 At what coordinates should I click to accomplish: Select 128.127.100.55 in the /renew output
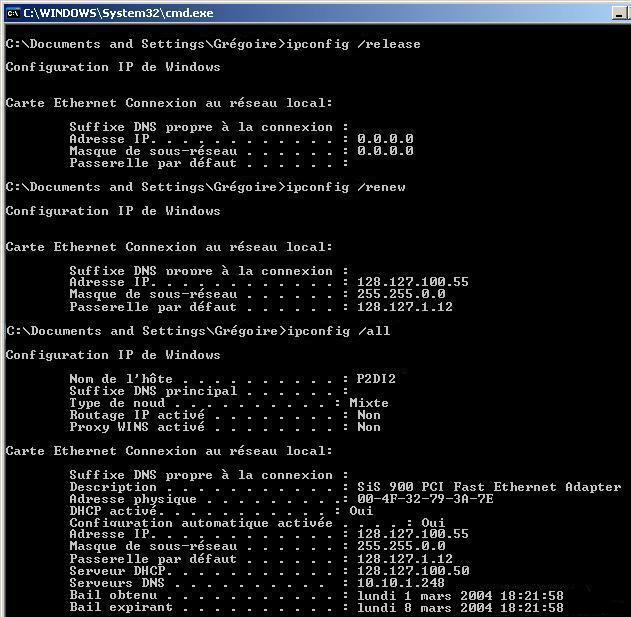413,282
